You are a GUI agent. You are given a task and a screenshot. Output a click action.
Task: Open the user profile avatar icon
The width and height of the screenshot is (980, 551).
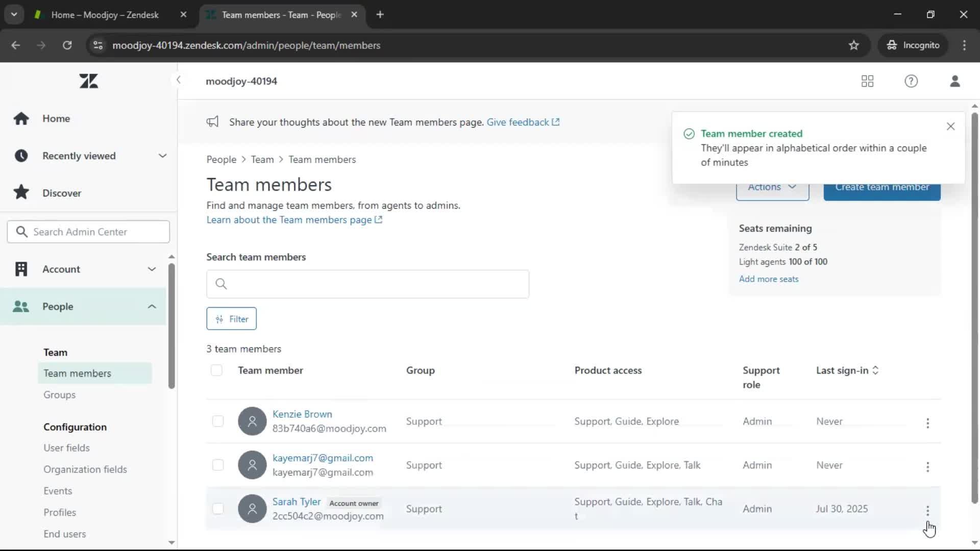click(x=955, y=81)
